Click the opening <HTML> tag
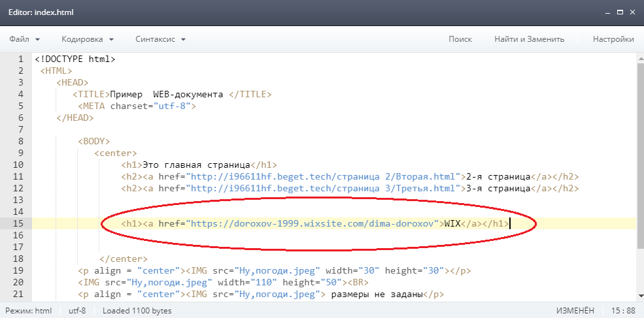The height and width of the screenshot is (318, 644). [57, 71]
